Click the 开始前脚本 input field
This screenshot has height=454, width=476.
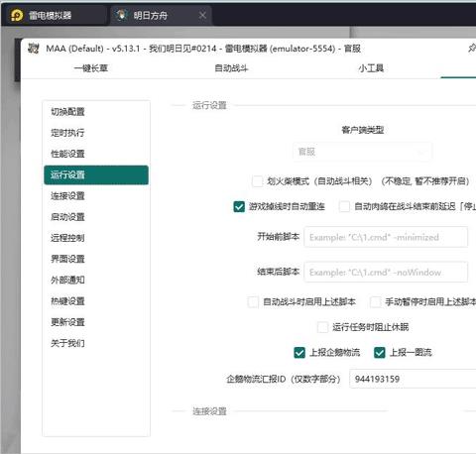(386, 237)
